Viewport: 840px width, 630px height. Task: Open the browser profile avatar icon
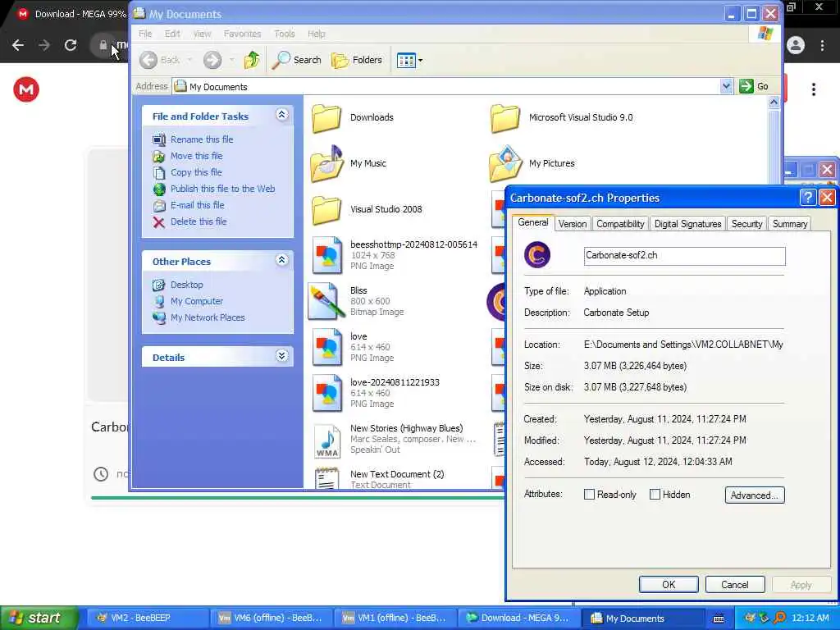[796, 45]
